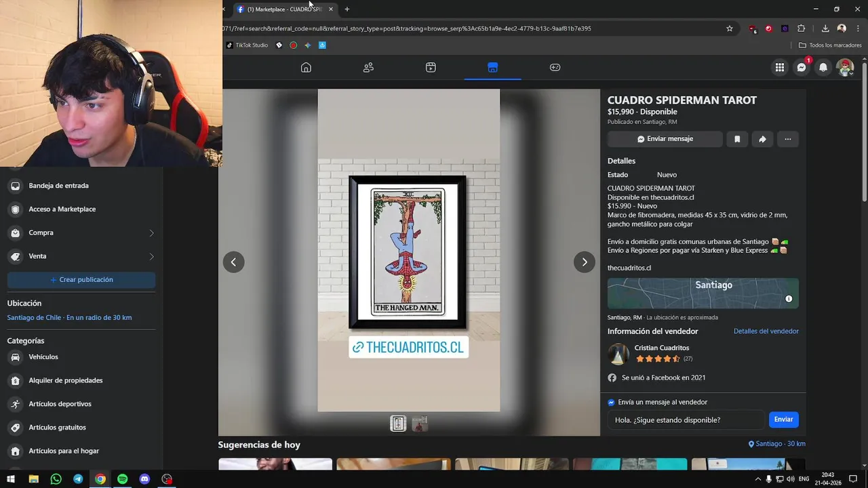Select Artículos para el hogar category

click(81, 451)
